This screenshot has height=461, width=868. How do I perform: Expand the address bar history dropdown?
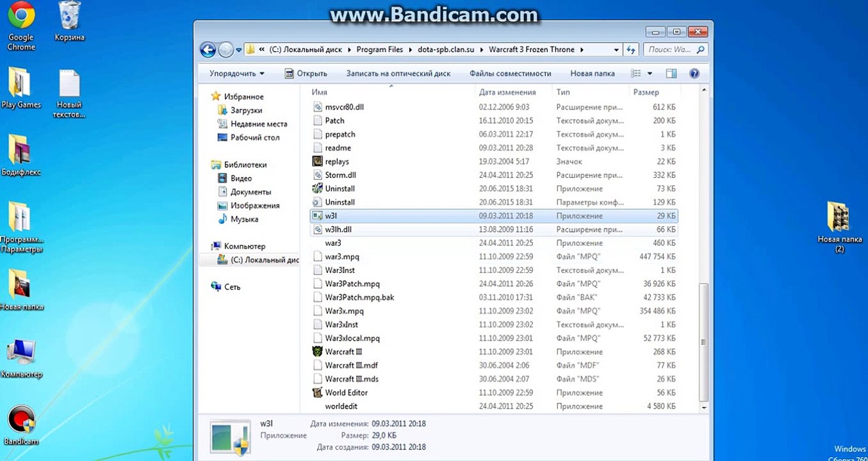point(616,49)
